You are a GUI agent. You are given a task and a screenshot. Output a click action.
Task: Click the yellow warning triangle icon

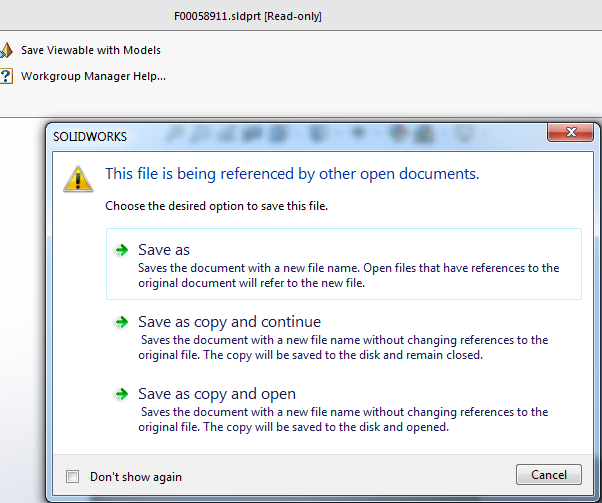(78, 178)
